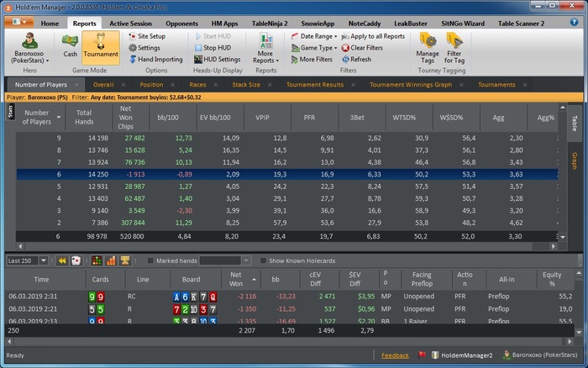588x368 pixels.
Task: Toggle the Marked hands checkbox
Action: click(x=150, y=260)
